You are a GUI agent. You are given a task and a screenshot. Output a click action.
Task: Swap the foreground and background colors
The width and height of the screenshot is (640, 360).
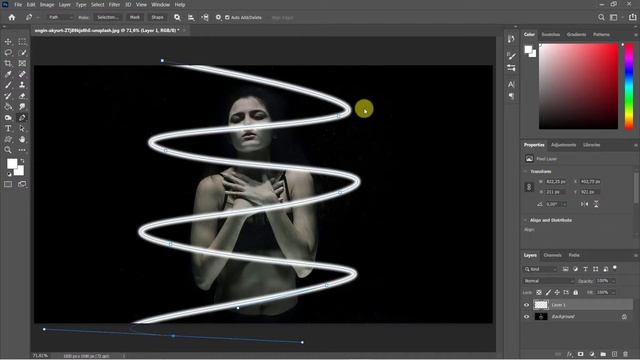(x=22, y=161)
